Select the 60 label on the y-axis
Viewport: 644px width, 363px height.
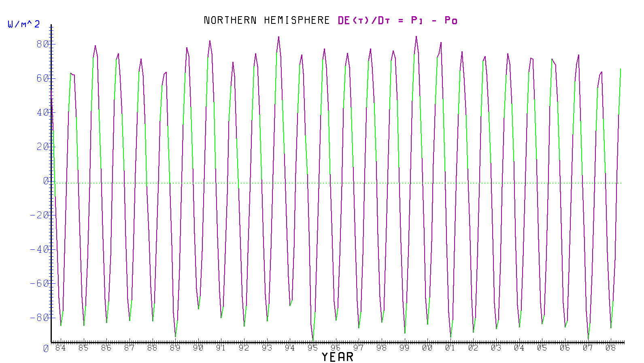pos(42,78)
